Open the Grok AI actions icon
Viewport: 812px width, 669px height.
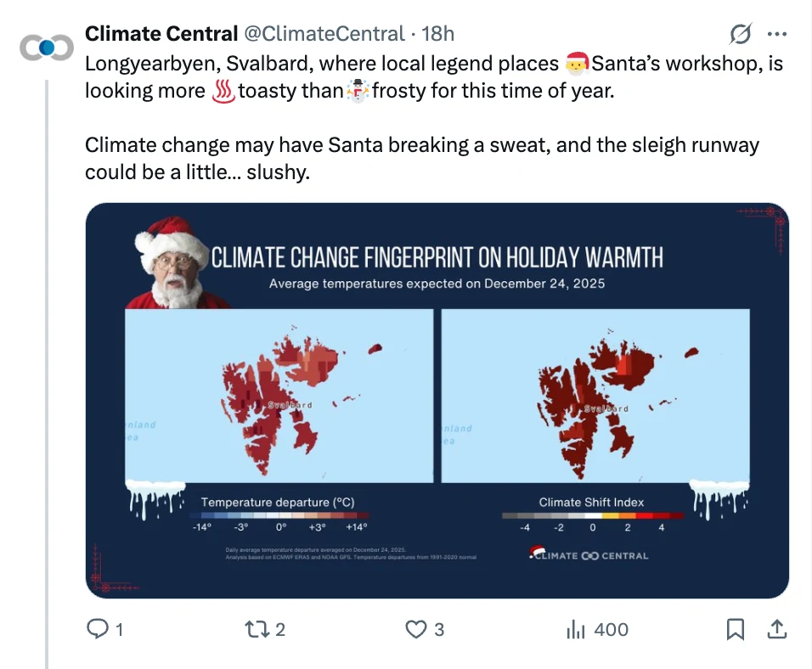click(741, 33)
